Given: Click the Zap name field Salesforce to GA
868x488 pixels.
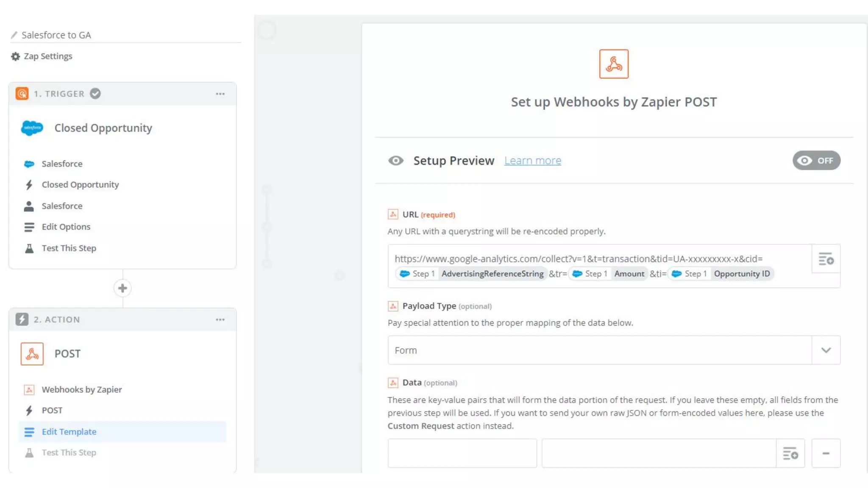Looking at the screenshot, I should pos(56,35).
